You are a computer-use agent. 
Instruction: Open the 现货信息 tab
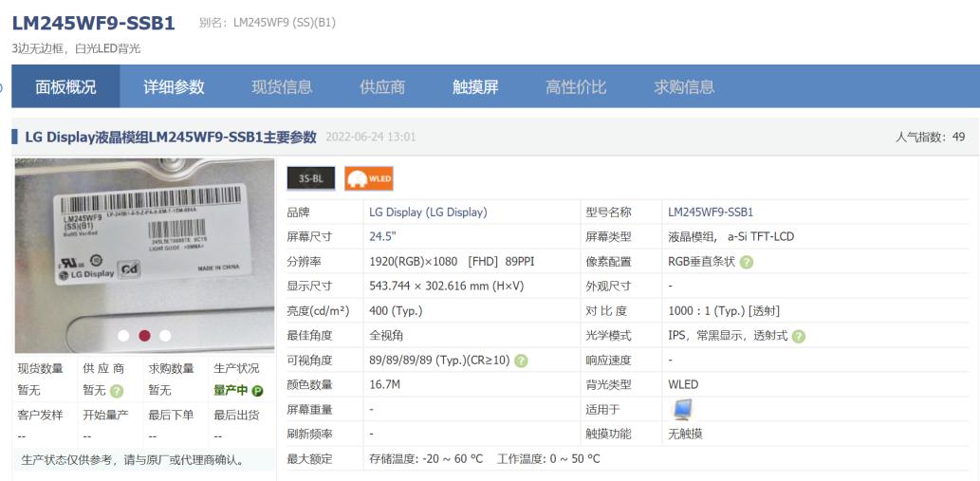(282, 87)
